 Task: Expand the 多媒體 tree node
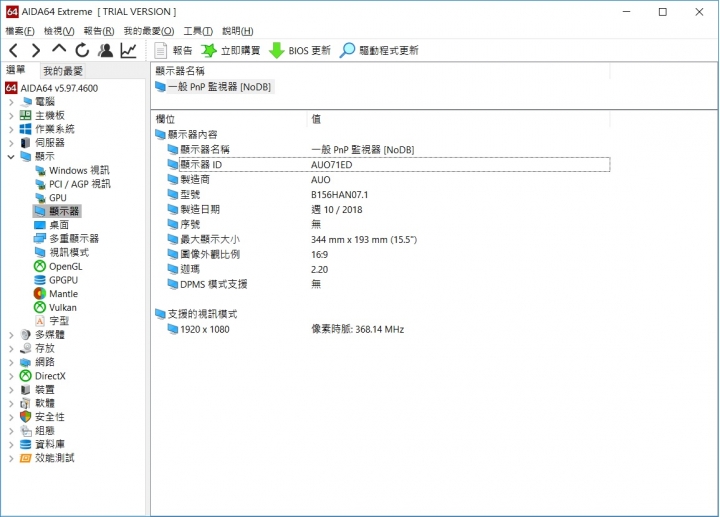pos(11,335)
